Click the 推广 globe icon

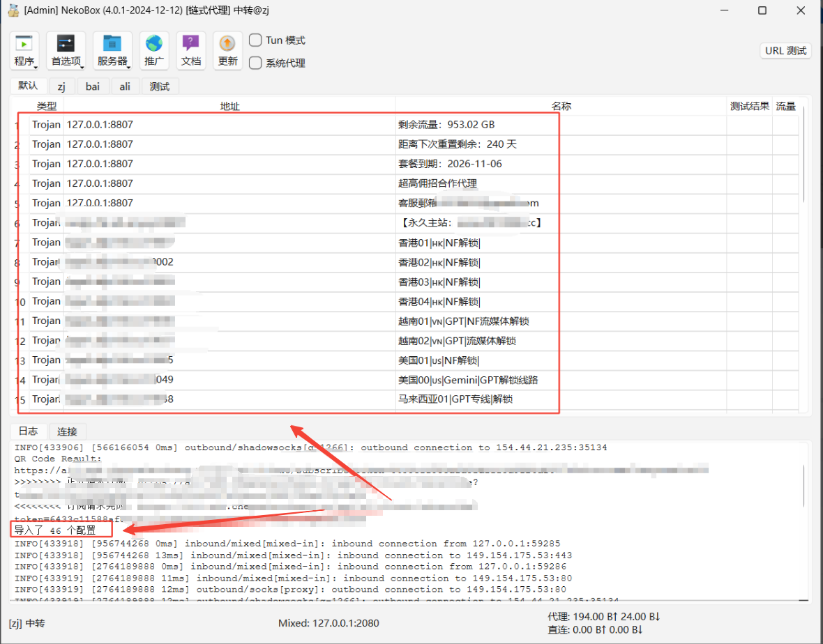153,44
